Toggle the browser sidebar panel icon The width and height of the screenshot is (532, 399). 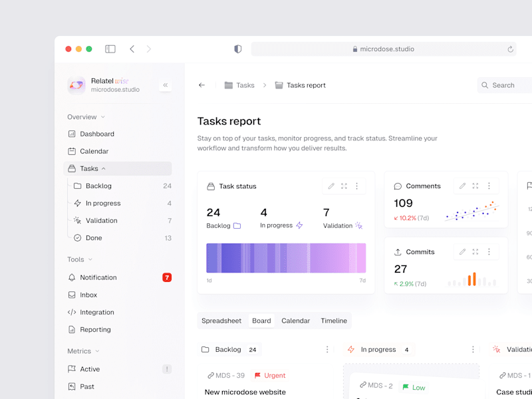pyautogui.click(x=110, y=49)
